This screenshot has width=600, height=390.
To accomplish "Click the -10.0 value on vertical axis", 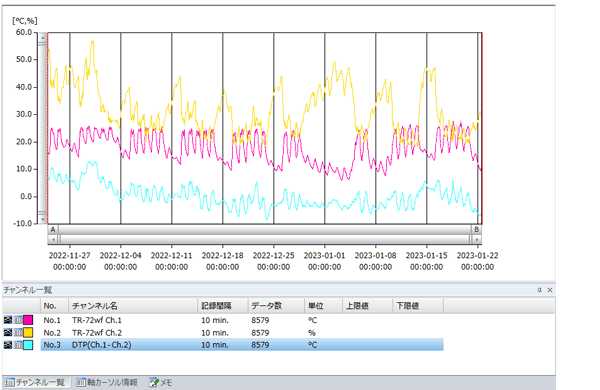I will [22, 223].
